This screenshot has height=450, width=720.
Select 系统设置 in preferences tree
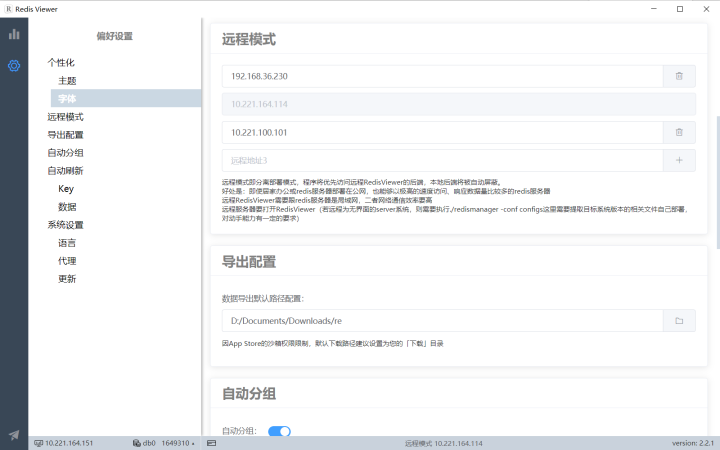pyautogui.click(x=65, y=225)
